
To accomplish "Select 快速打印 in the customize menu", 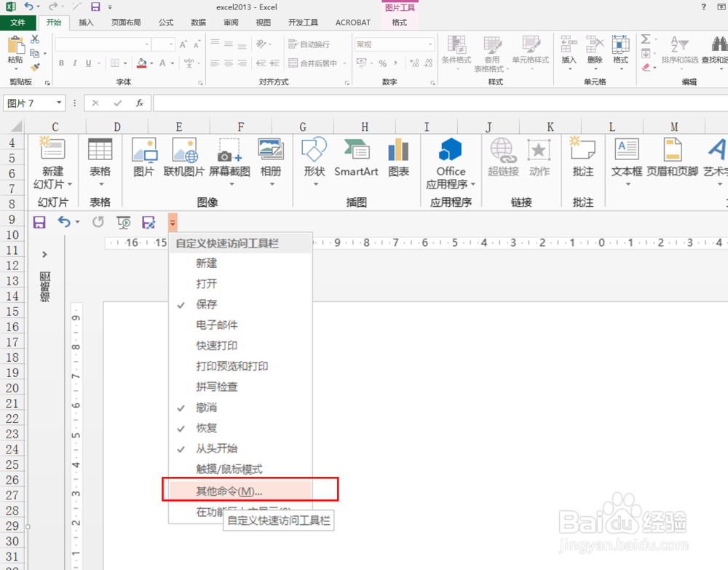I will (217, 345).
